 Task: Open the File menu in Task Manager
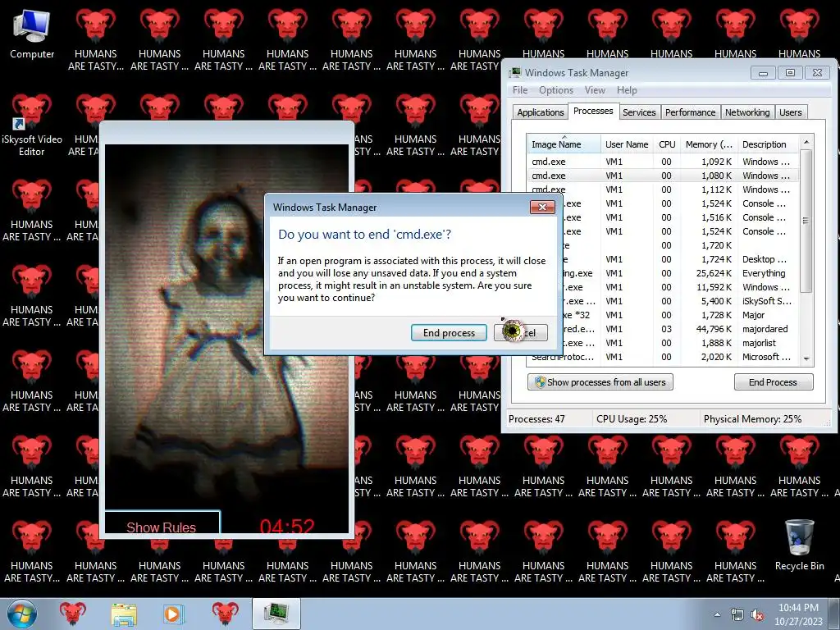[519, 90]
